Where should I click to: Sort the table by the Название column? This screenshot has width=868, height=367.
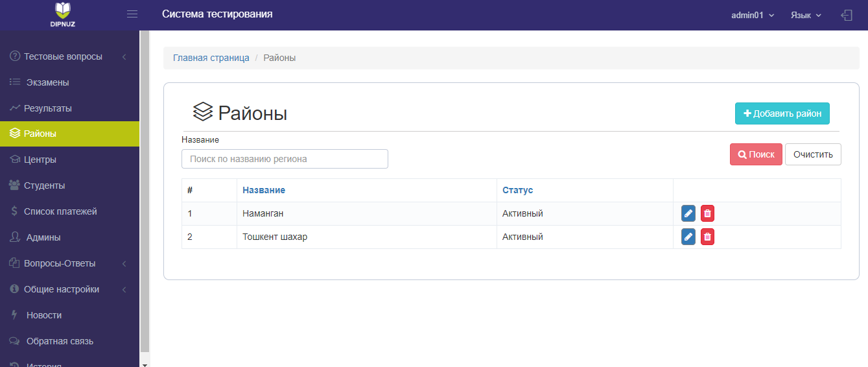(264, 190)
